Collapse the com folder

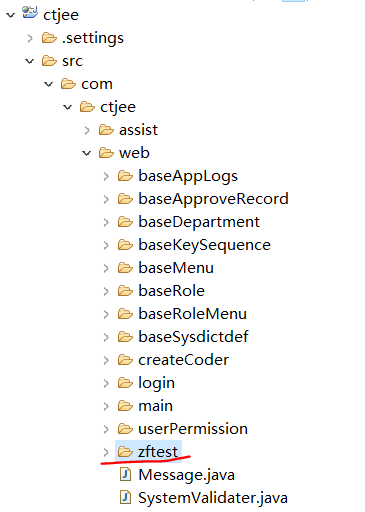pos(49,84)
